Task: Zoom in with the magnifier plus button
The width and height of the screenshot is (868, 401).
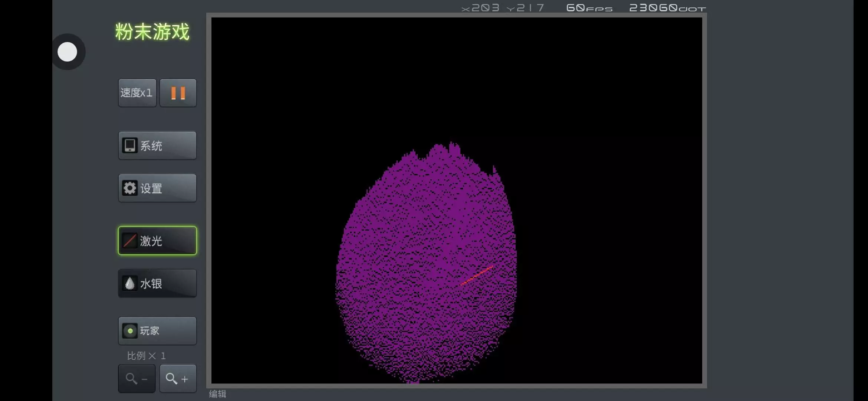Action: pyautogui.click(x=178, y=379)
